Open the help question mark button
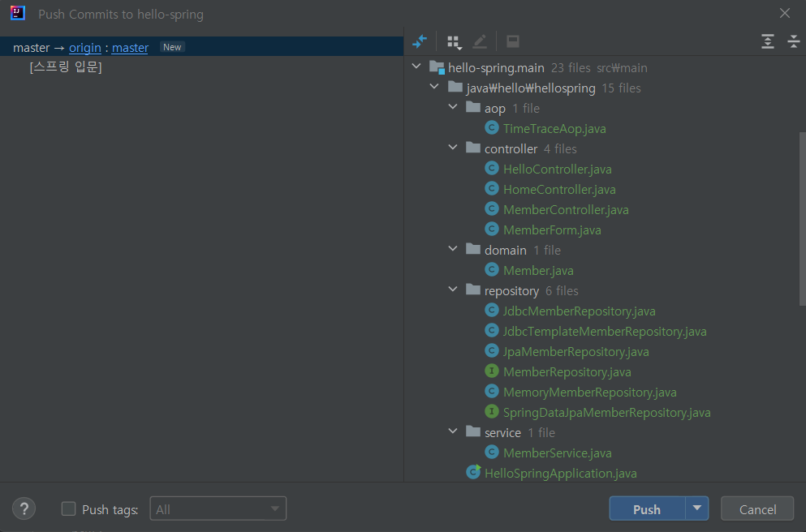 coord(24,509)
